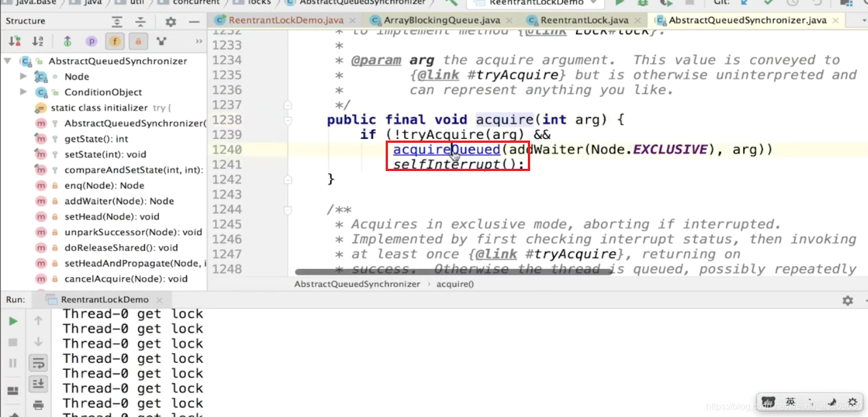Close the ReentrantLockDemo.java editor tab
The width and height of the screenshot is (868, 417).
pos(353,21)
